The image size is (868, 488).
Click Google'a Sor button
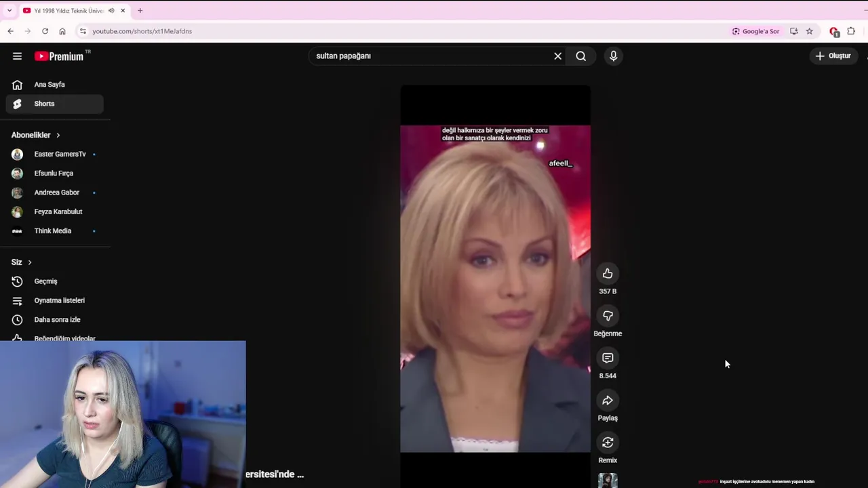tap(755, 31)
